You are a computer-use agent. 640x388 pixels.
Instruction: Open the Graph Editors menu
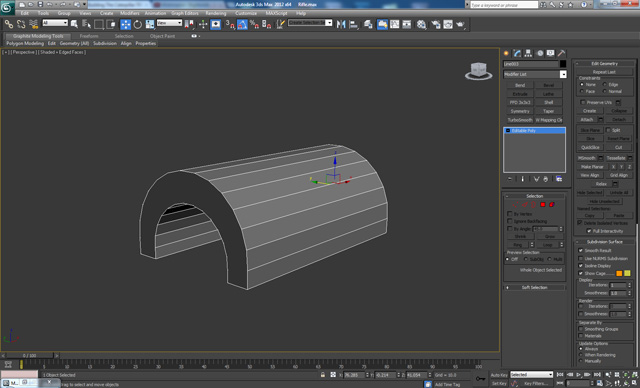click(184, 13)
